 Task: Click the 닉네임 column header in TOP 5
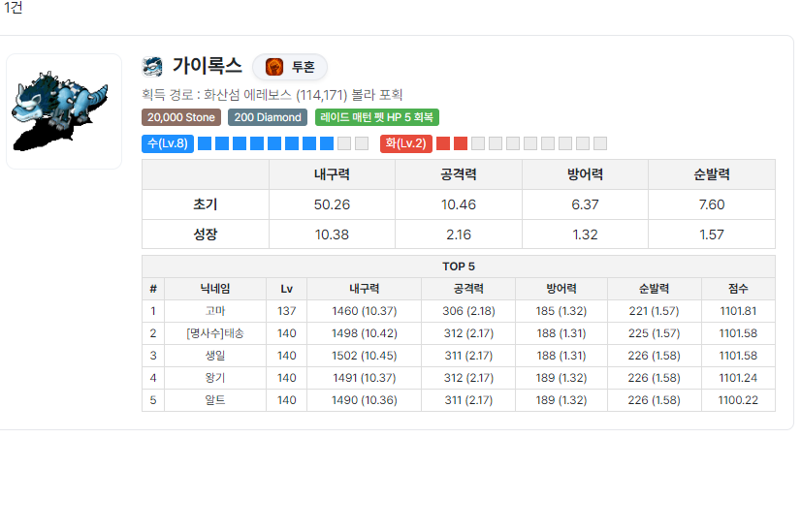pyautogui.click(x=215, y=289)
